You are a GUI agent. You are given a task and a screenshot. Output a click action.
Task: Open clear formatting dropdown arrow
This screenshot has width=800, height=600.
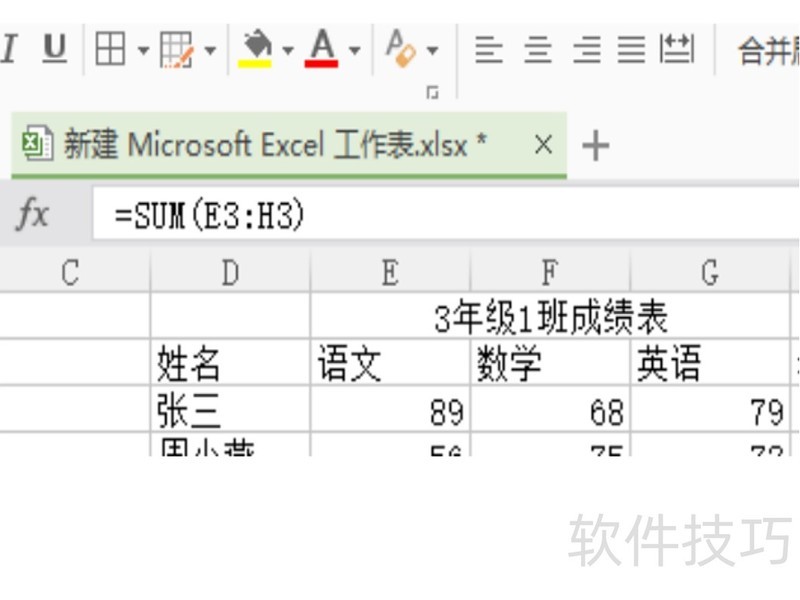tap(433, 50)
